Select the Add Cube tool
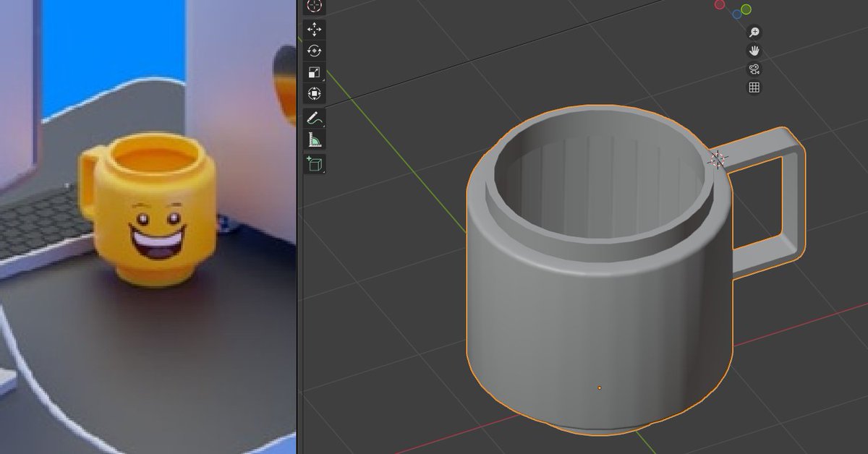The height and width of the screenshot is (454, 868). (314, 163)
